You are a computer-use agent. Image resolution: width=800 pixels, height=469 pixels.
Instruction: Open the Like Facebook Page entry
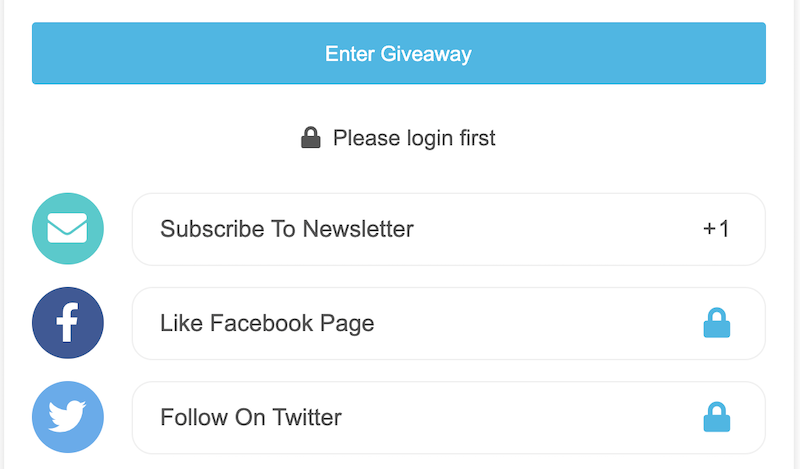pos(448,323)
